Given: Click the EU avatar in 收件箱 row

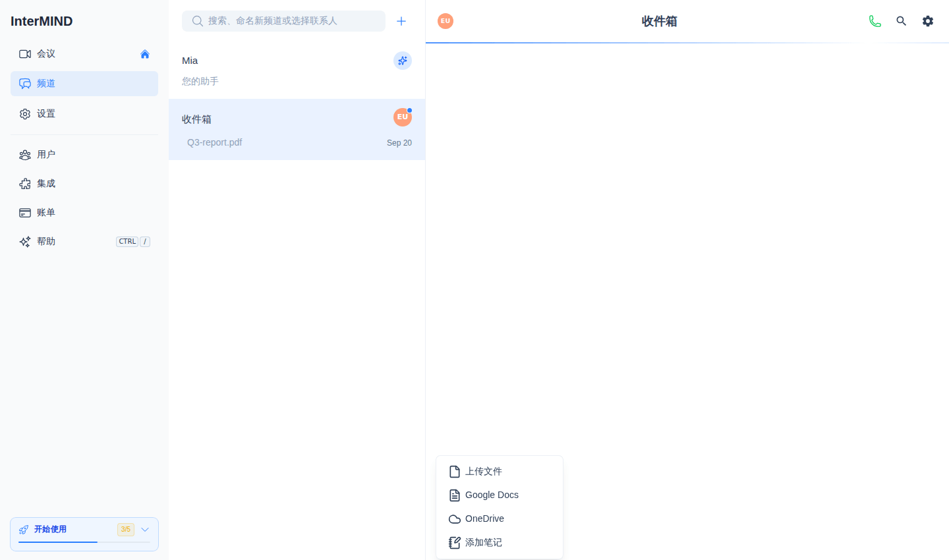Looking at the screenshot, I should point(403,117).
